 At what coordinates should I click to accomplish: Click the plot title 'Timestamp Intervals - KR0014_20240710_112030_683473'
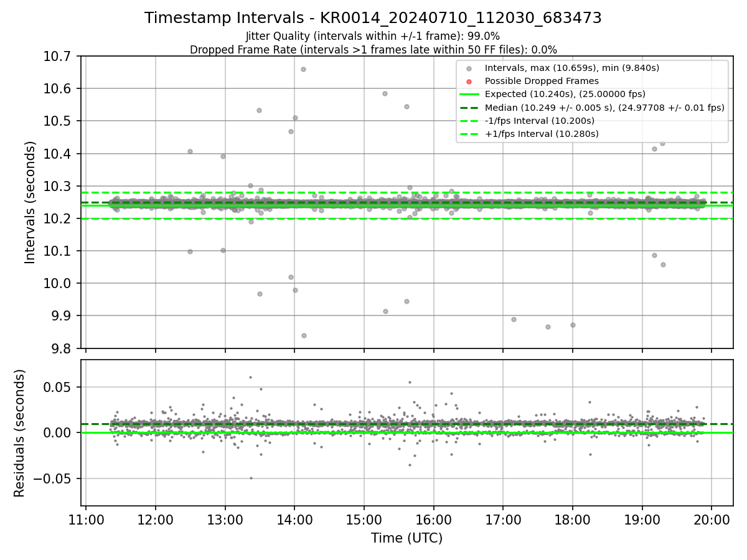[x=373, y=18]
